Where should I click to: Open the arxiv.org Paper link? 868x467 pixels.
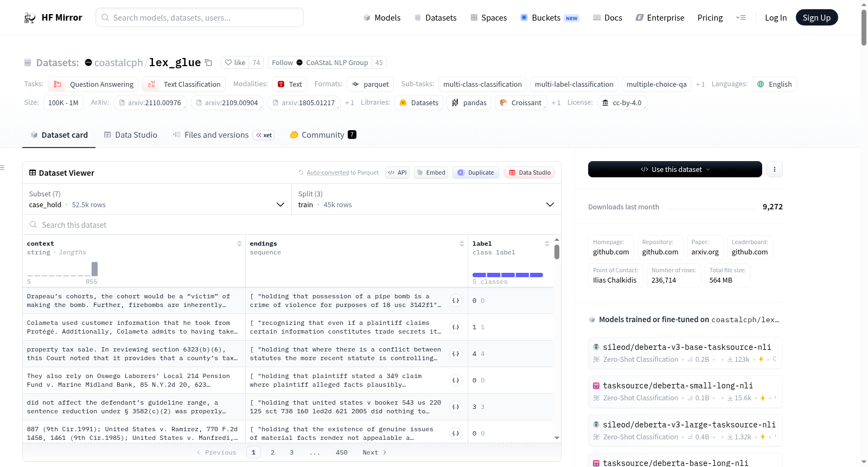[705, 252]
